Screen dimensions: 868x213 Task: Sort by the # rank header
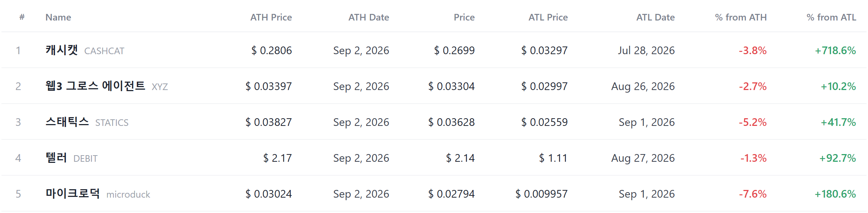pyautogui.click(x=22, y=17)
